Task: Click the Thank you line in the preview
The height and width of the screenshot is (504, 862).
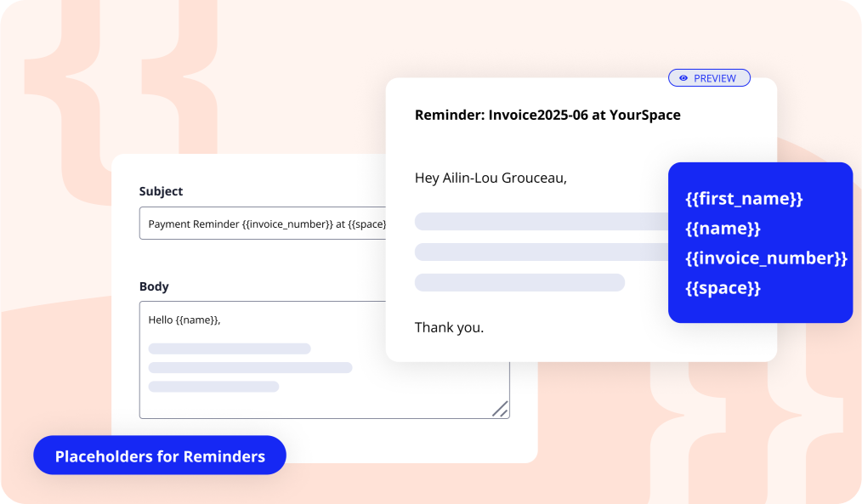Action: click(449, 327)
